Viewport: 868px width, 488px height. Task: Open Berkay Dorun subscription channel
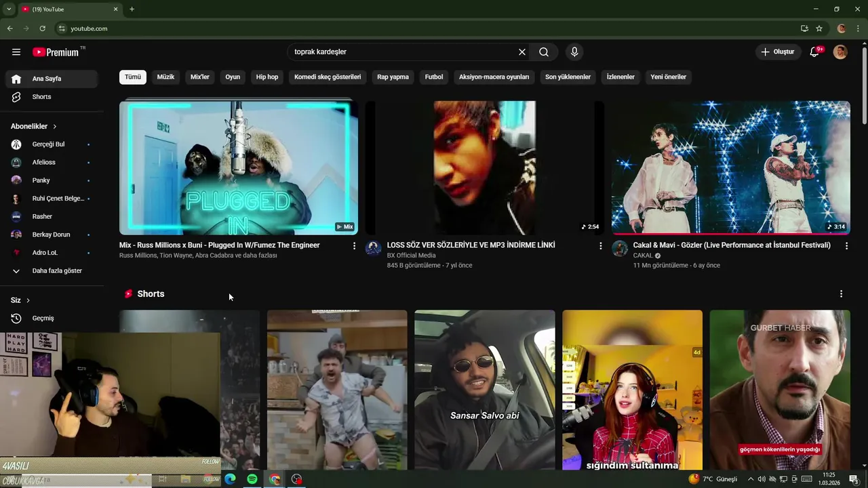point(52,235)
